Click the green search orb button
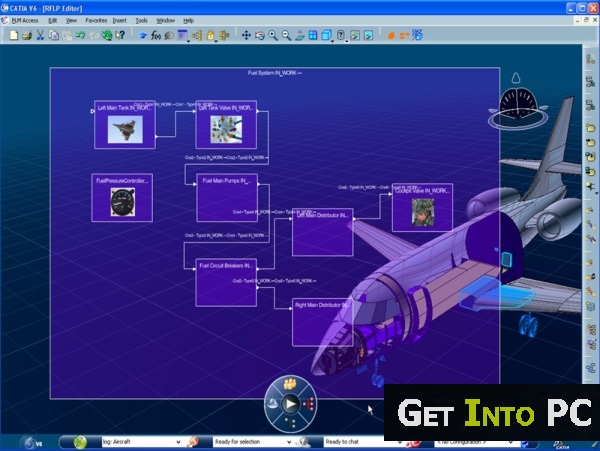Image resolution: width=600 pixels, height=451 pixels. tap(80, 443)
